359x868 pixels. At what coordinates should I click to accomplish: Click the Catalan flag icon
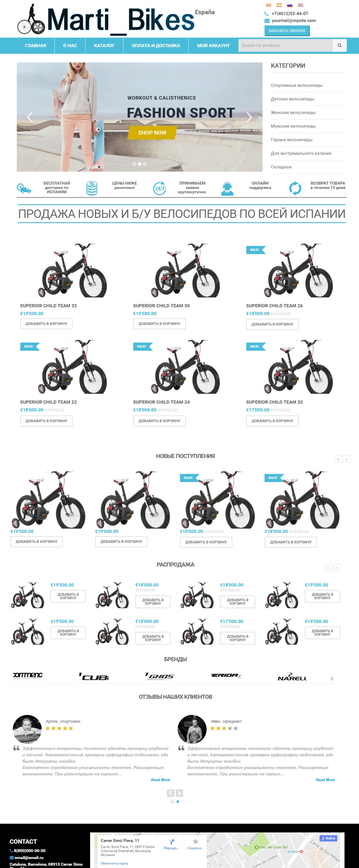click(x=268, y=5)
